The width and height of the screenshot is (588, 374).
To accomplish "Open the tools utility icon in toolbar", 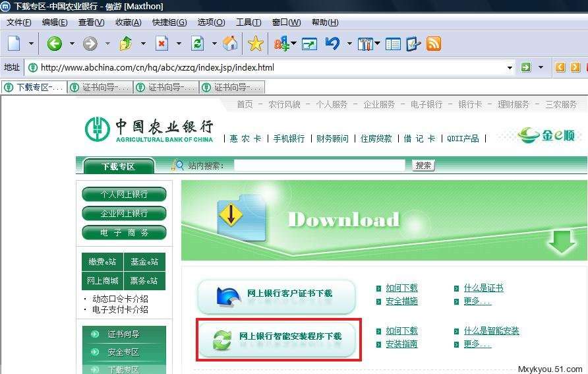I will [365, 44].
